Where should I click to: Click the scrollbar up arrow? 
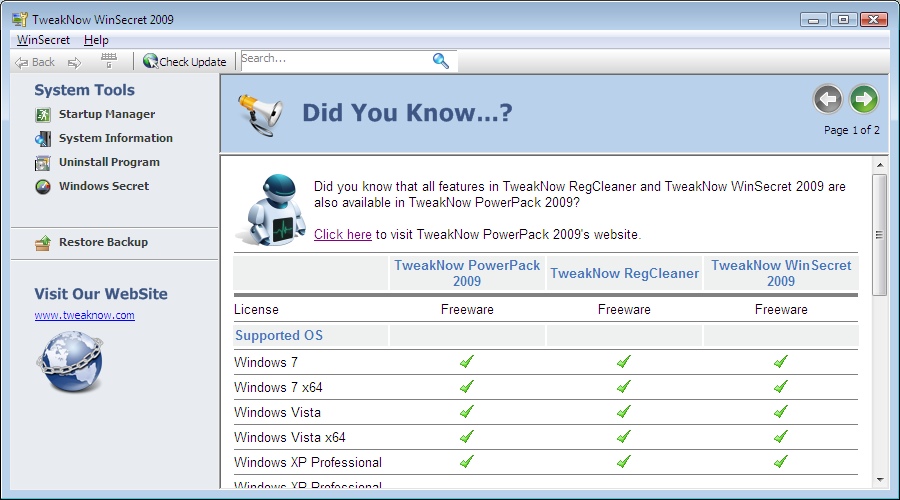[x=879, y=165]
